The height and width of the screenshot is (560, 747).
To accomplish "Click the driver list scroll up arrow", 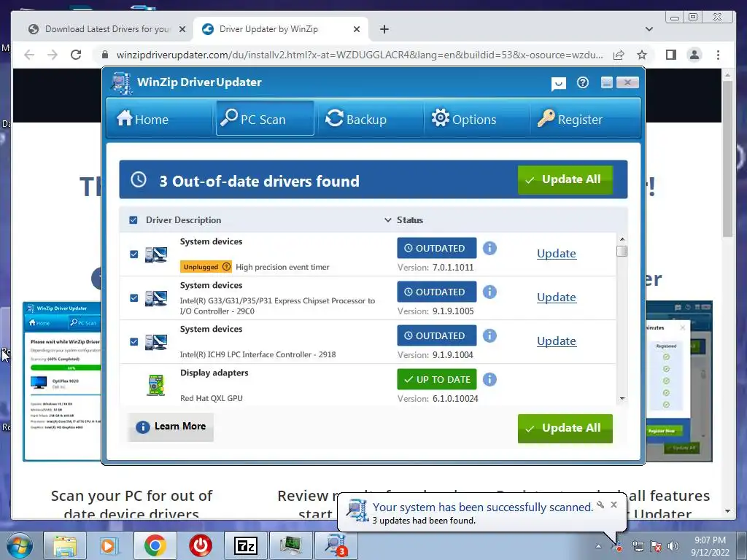I will click(x=622, y=239).
